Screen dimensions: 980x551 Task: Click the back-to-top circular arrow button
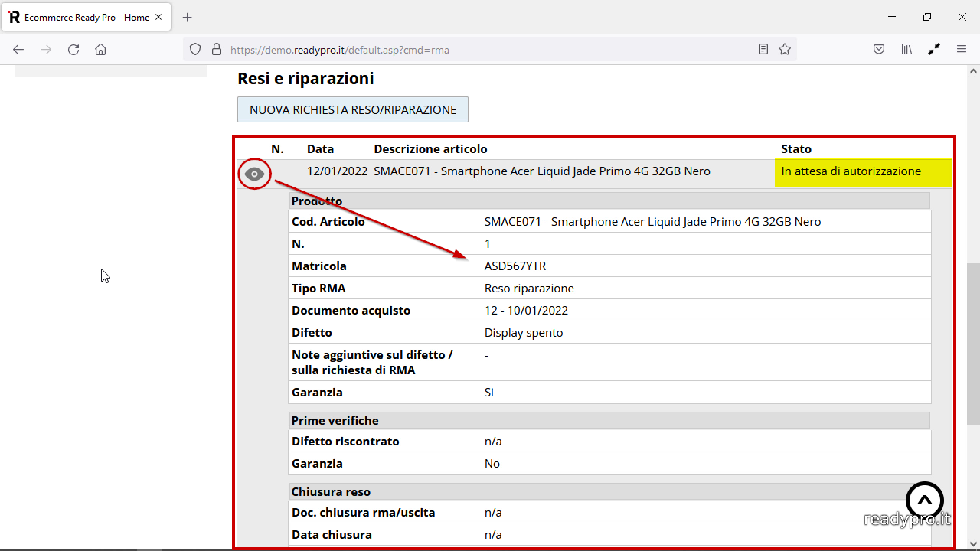click(925, 500)
